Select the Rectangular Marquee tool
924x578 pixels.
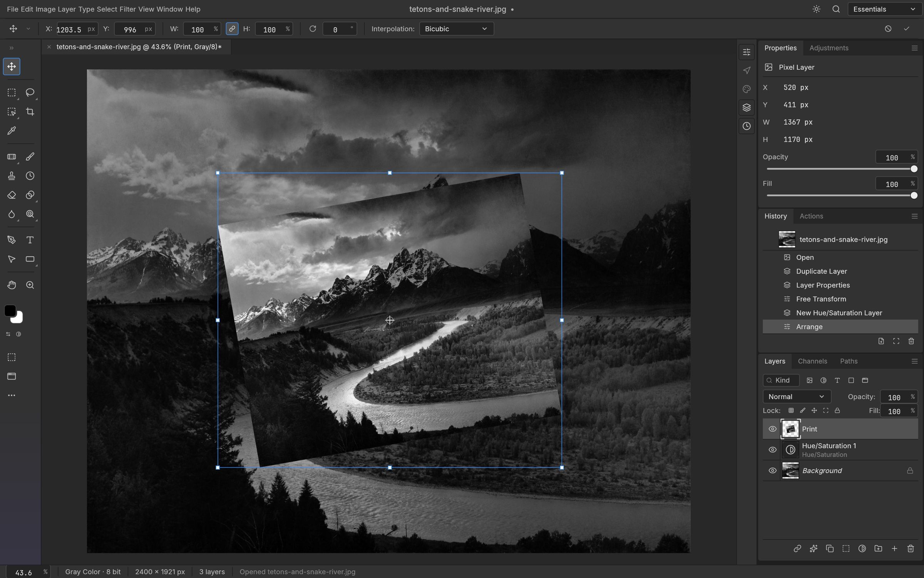[x=12, y=92]
